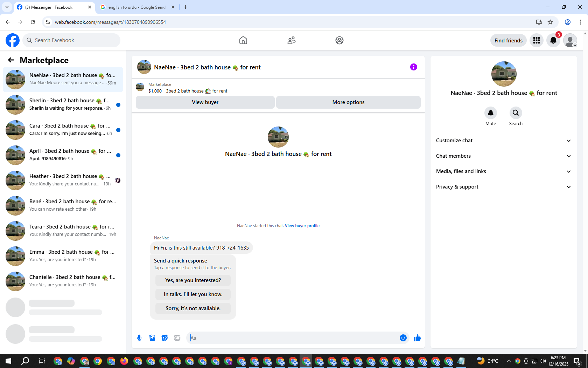This screenshot has width=588, height=368.
Task: Open the Friends icon in the top bar
Action: (292, 40)
